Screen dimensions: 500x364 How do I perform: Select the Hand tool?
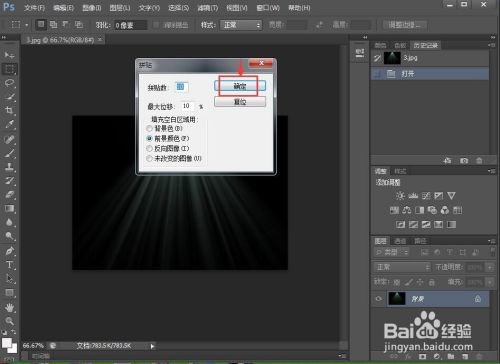pos(9,307)
